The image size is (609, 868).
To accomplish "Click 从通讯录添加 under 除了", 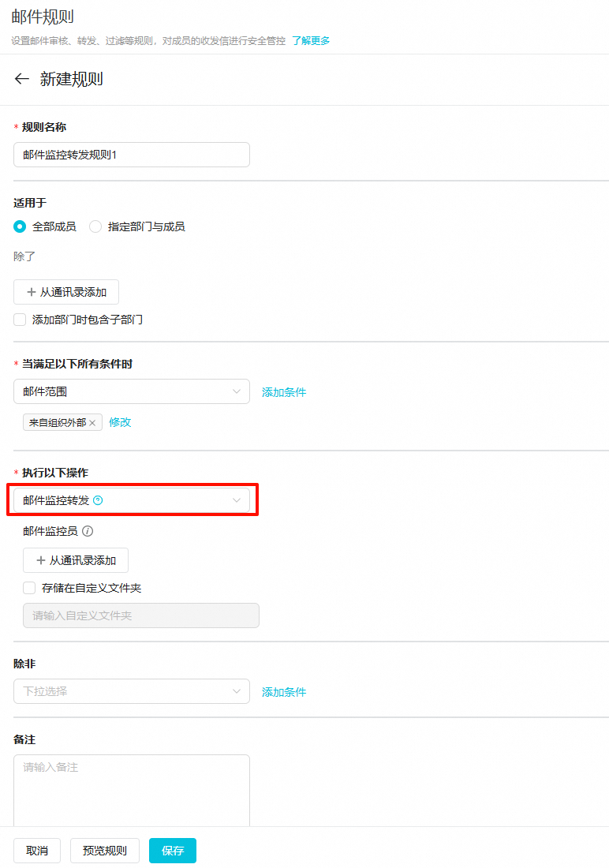I will coord(66,292).
